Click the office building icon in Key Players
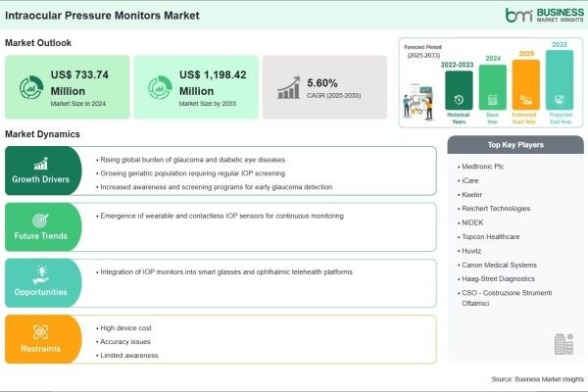The height and width of the screenshot is (392, 588). [x=563, y=344]
